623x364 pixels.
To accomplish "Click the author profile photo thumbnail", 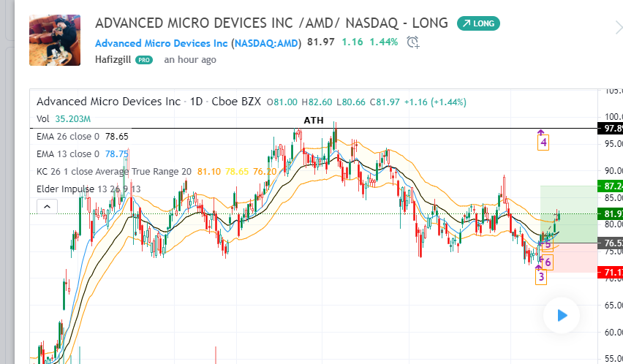I will click(x=55, y=40).
